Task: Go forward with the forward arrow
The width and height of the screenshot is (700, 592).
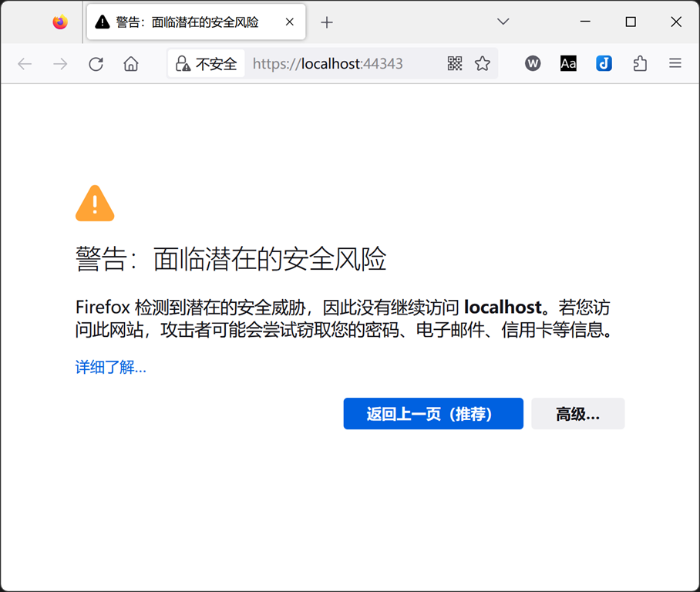Action: [x=60, y=64]
